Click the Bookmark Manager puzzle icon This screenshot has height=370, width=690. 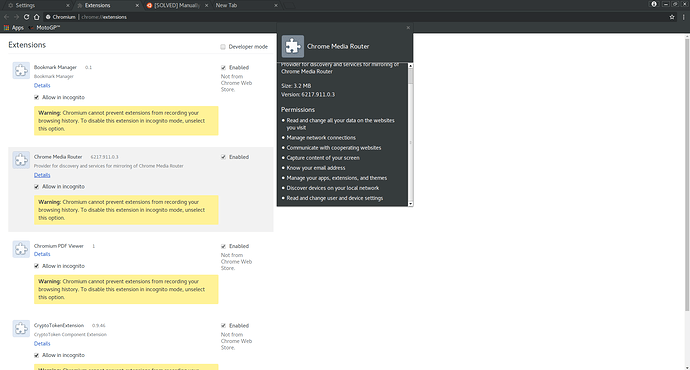(x=21, y=70)
